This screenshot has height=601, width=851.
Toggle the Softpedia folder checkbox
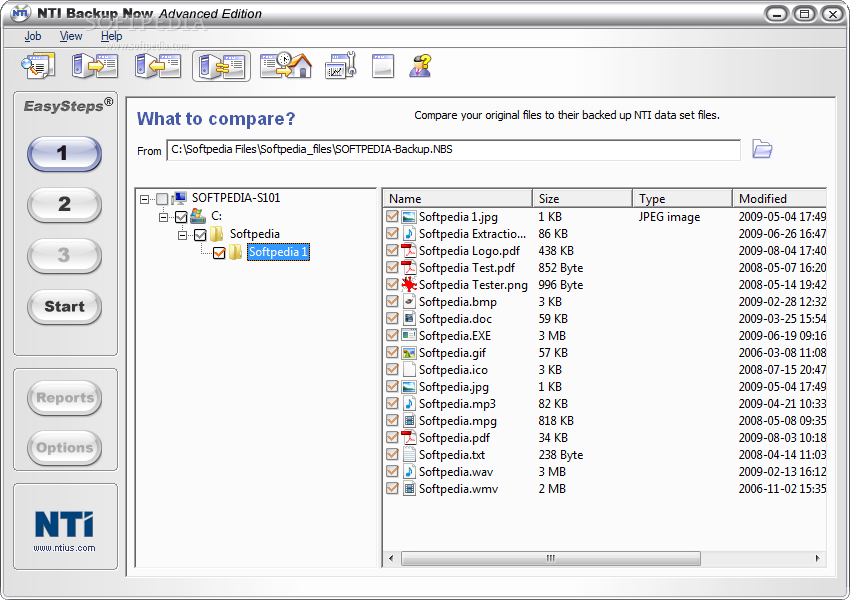pyautogui.click(x=200, y=235)
